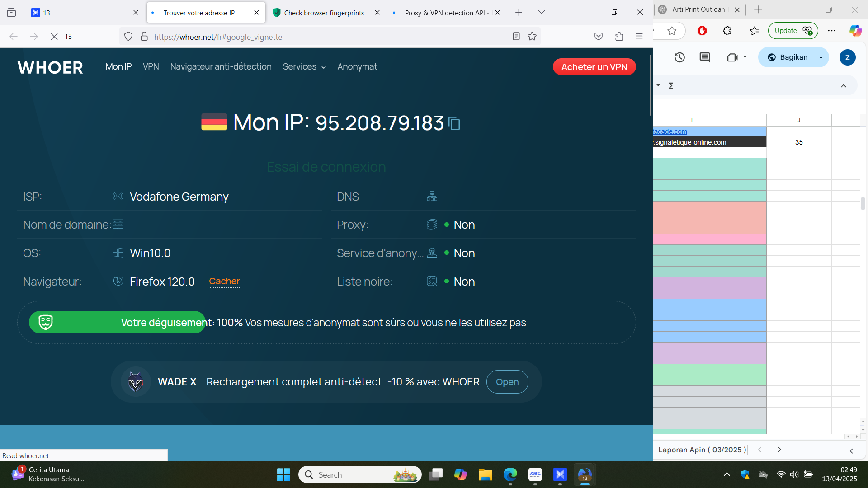Open the Meet camera dropdown arrow in Sheets

click(x=745, y=57)
